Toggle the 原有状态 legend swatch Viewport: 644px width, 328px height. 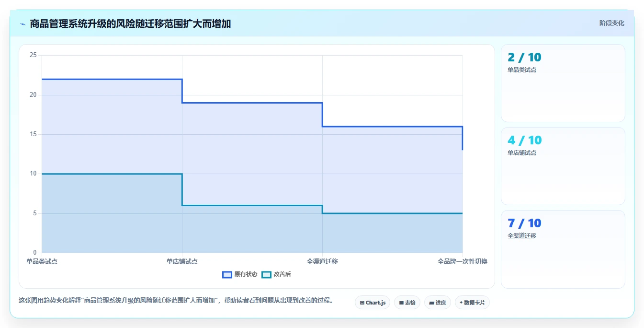pos(227,274)
